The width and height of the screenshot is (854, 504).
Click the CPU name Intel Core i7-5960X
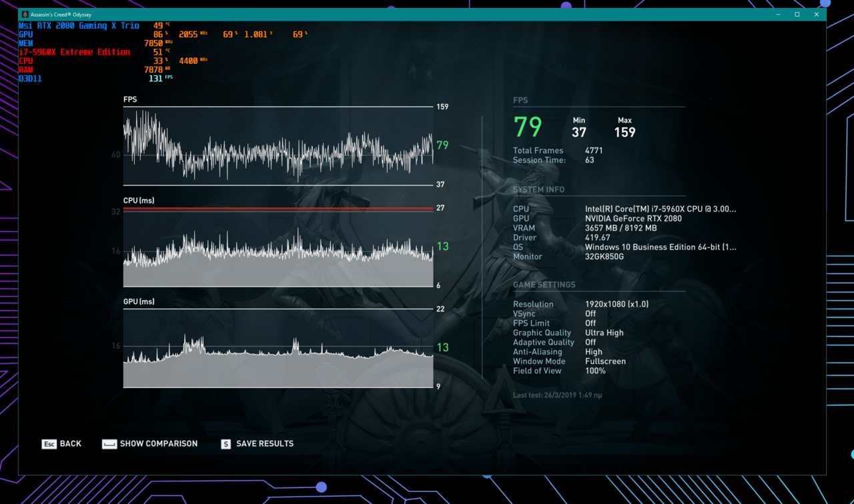[661, 209]
